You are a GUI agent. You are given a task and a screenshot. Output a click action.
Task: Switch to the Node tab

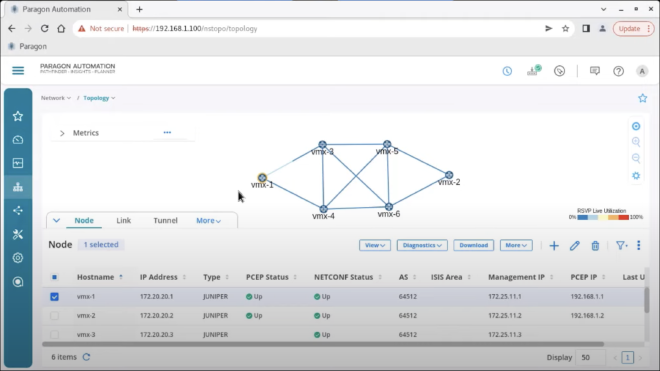click(84, 220)
